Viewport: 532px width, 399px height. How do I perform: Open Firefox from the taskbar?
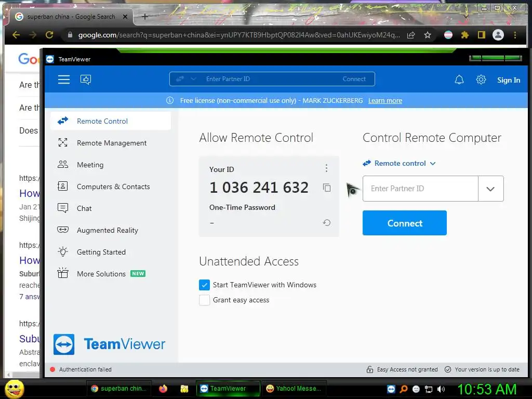163,389
